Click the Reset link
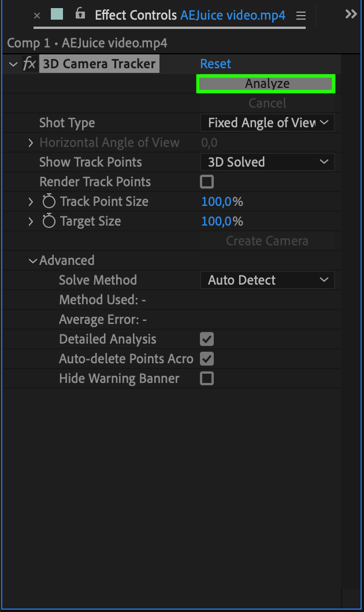This screenshot has width=364, height=612. click(x=216, y=64)
